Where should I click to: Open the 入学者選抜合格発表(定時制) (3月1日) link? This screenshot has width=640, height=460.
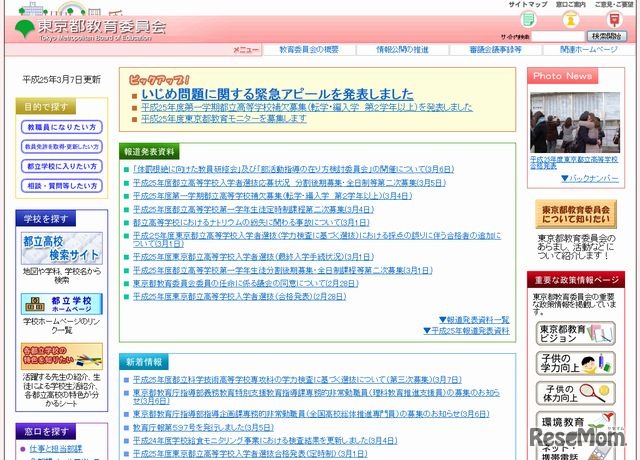[250, 453]
